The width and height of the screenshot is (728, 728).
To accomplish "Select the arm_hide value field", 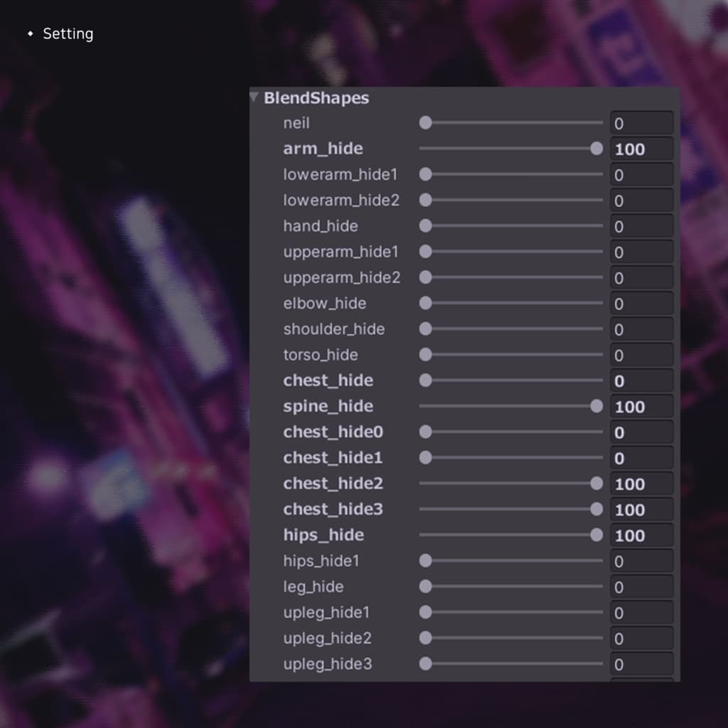I will pyautogui.click(x=641, y=149).
